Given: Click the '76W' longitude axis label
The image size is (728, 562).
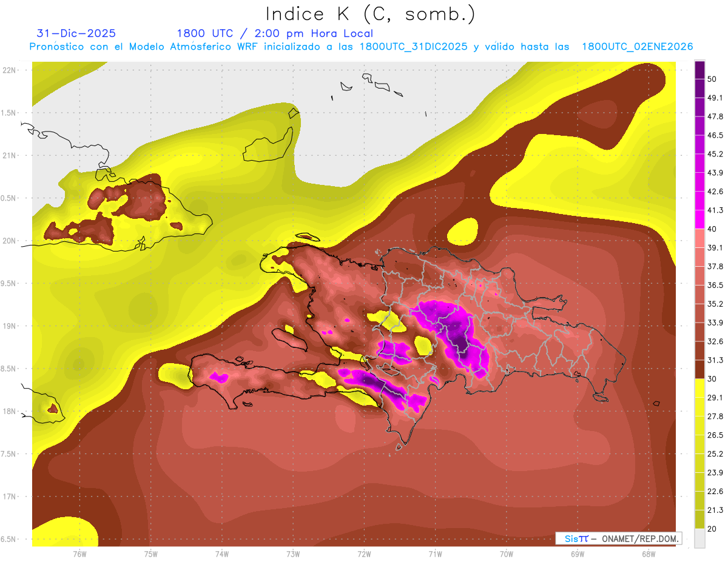Looking at the screenshot, I should point(79,554).
